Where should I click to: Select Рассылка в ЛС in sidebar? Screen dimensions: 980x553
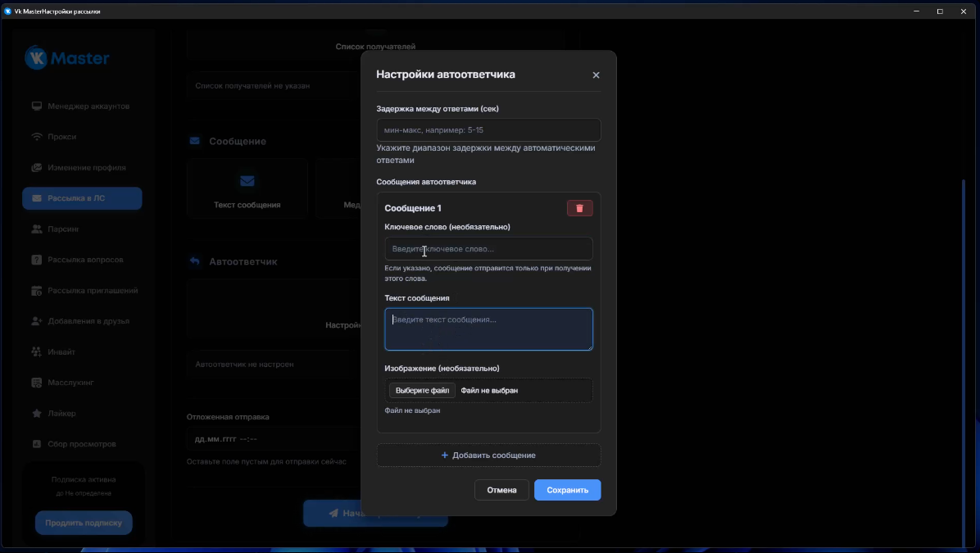(82, 198)
